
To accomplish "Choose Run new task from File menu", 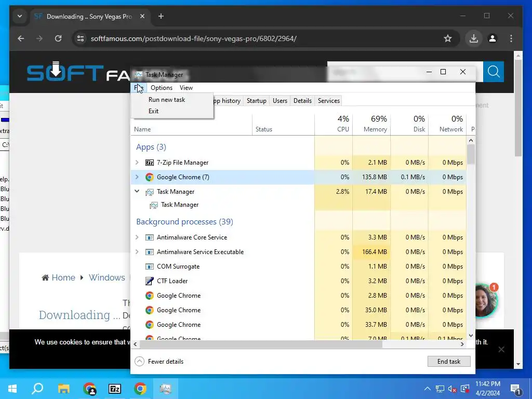I will coord(167,100).
